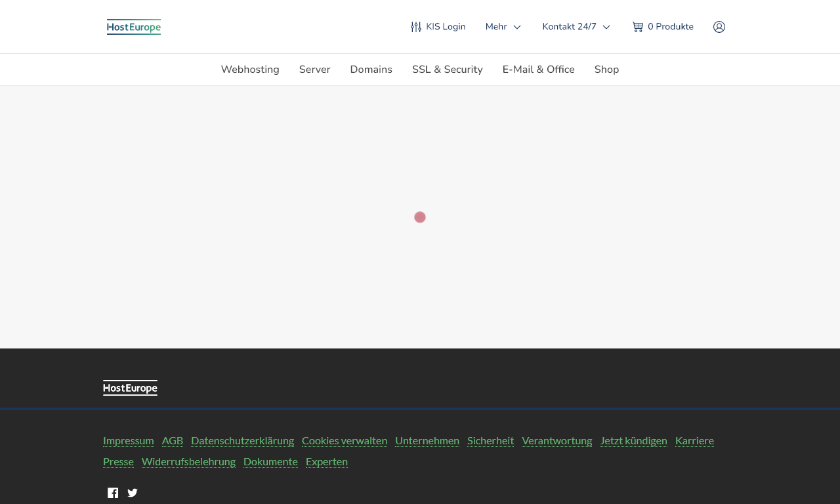The image size is (840, 504).
Task: Open the Jetzt kündigen link
Action: (633, 440)
